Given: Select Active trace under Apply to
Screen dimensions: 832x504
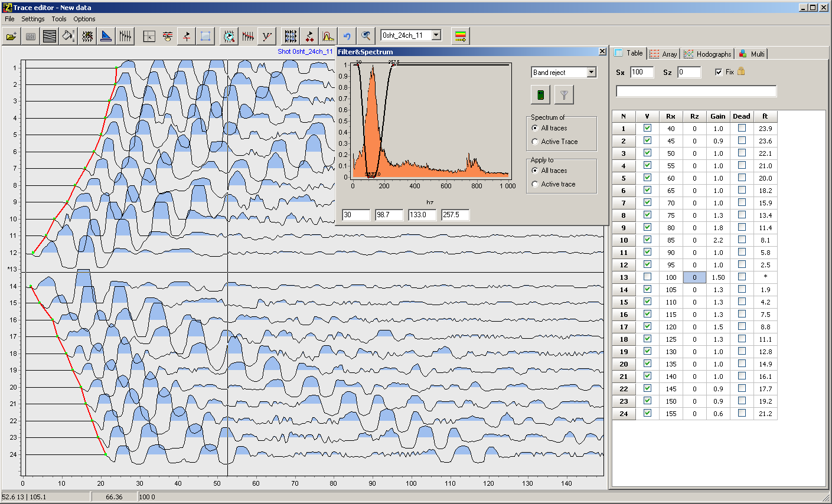Looking at the screenshot, I should (x=535, y=184).
